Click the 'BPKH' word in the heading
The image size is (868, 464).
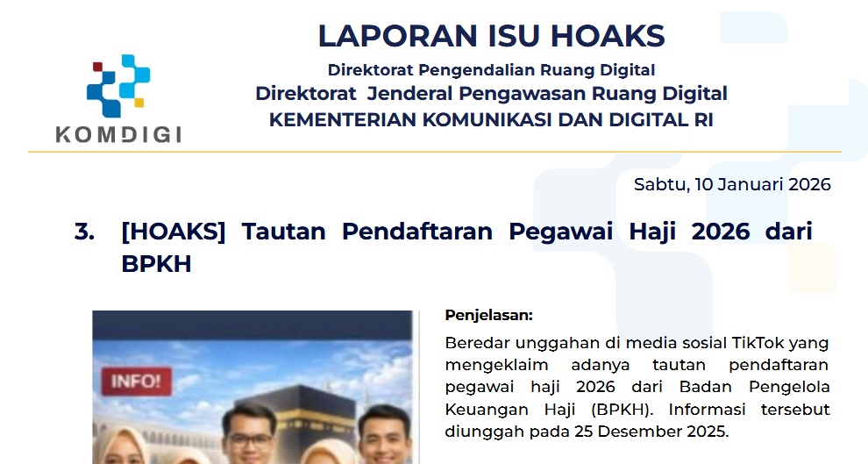[x=156, y=264]
